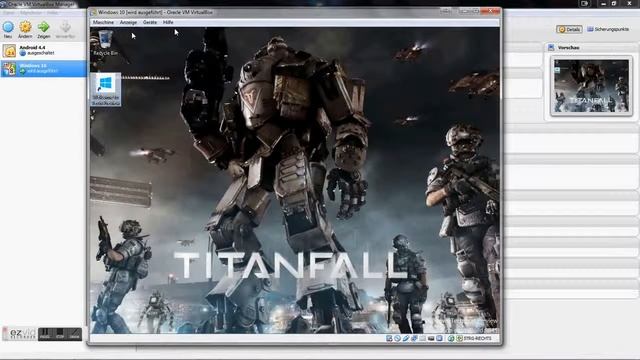The width and height of the screenshot is (640, 360).
Task: Click the Sicherungspunkte button
Action: click(x=608, y=29)
